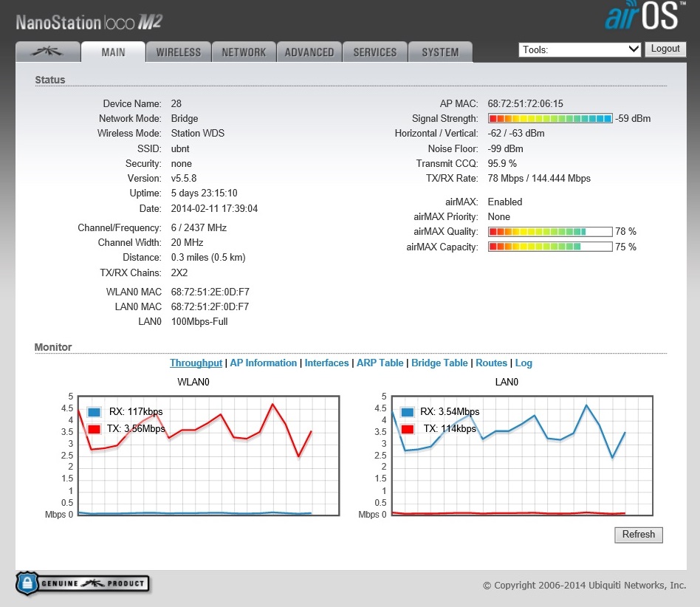Image resolution: width=700 pixels, height=607 pixels.
Task: Open the Ubiquiti logo tab
Action: [48, 52]
